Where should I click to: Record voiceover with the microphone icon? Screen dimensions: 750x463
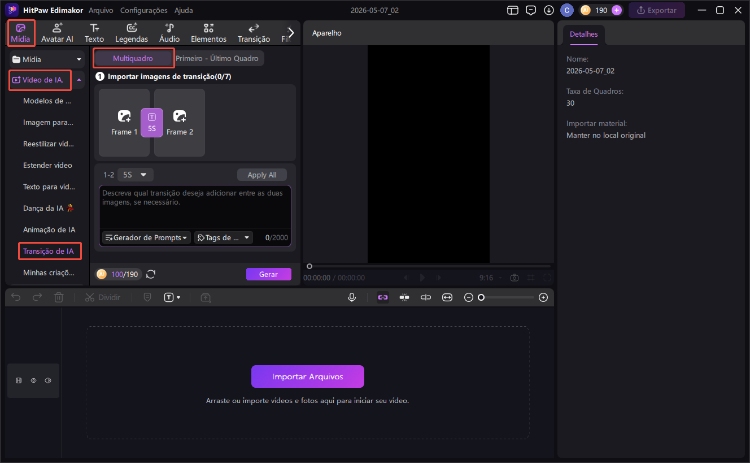pos(352,298)
